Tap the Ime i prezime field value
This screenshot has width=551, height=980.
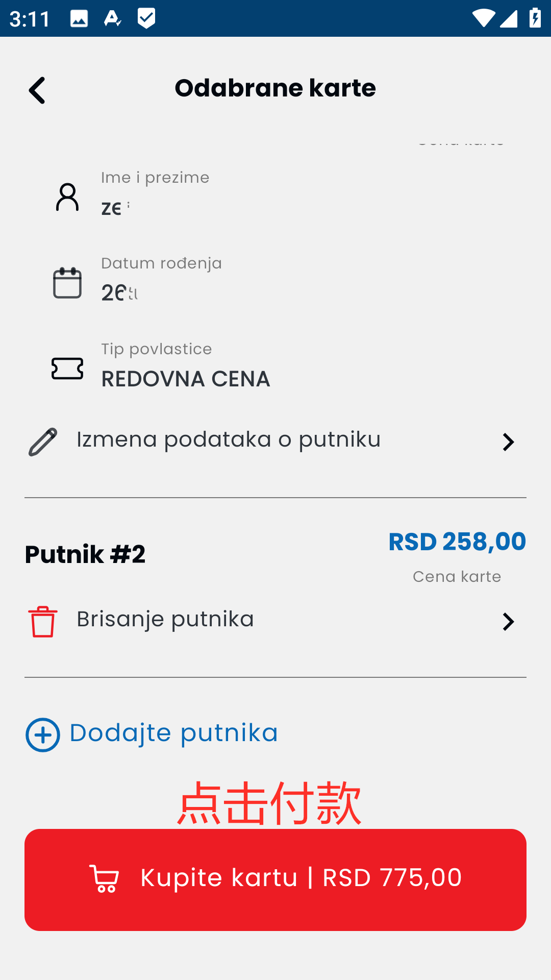tap(115, 207)
